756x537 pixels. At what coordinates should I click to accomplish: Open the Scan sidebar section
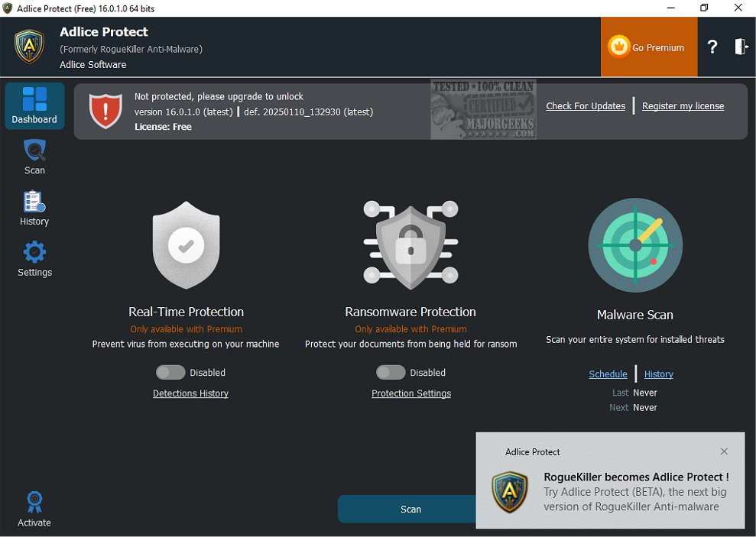(x=34, y=157)
